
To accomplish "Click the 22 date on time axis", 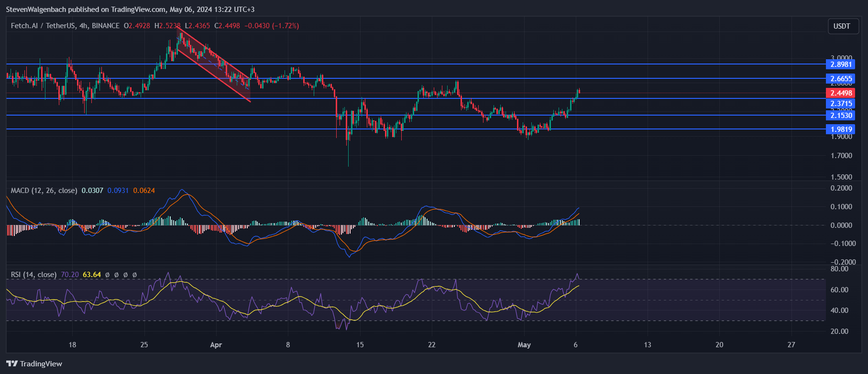I will coord(432,345).
